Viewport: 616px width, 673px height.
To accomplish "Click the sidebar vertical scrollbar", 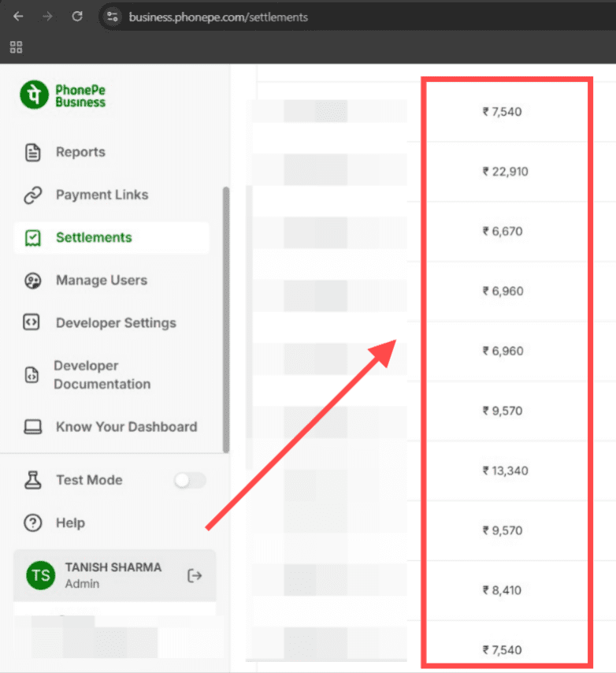I will click(227, 315).
